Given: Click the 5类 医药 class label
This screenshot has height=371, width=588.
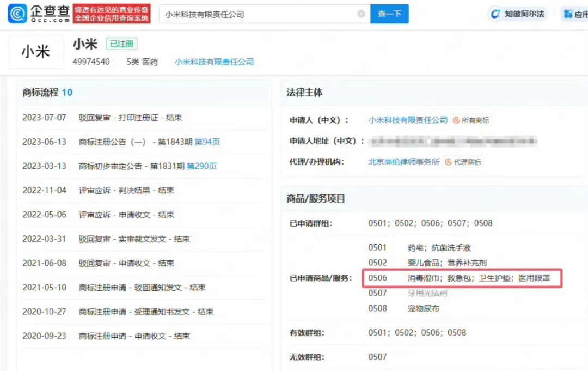Looking at the screenshot, I should (x=143, y=62).
